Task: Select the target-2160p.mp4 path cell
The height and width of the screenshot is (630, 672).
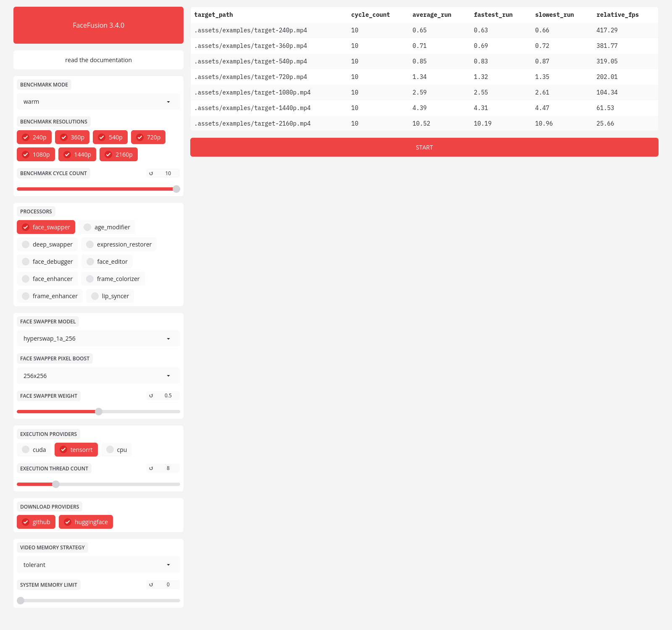Action: pos(269,123)
